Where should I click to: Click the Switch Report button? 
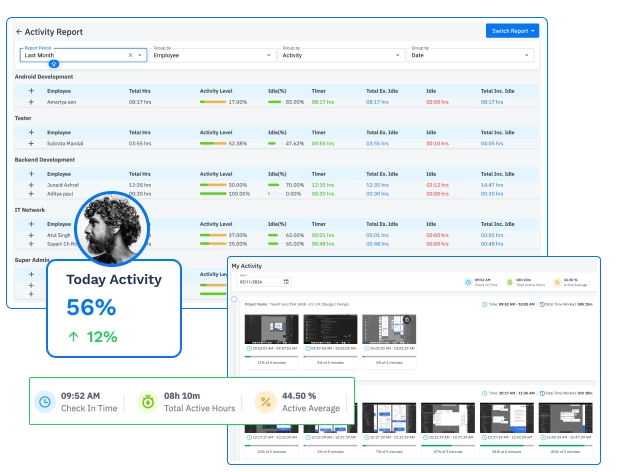click(x=514, y=31)
